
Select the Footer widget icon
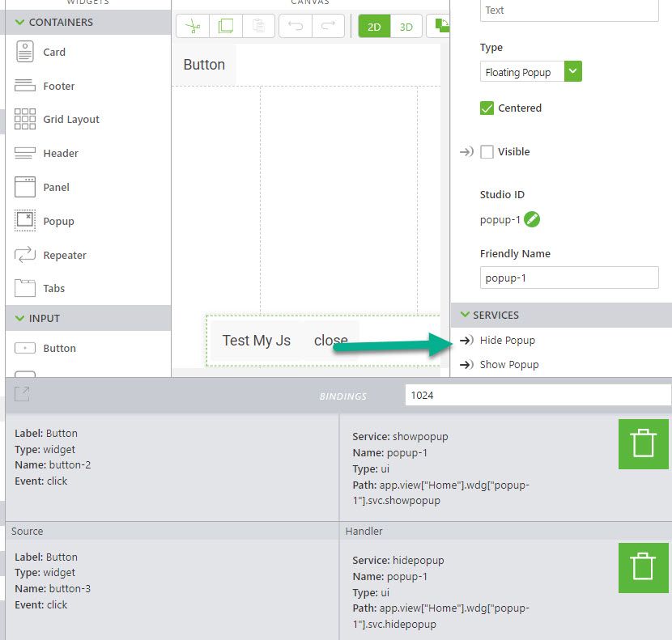(x=25, y=86)
